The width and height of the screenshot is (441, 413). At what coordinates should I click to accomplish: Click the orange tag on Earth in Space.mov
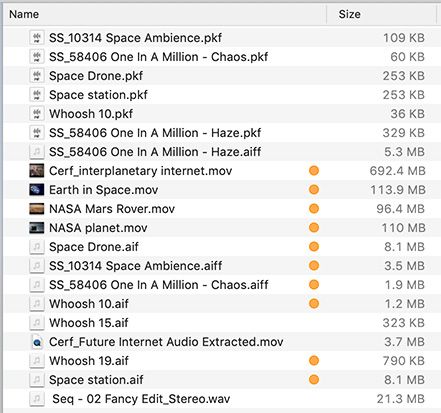coord(314,190)
